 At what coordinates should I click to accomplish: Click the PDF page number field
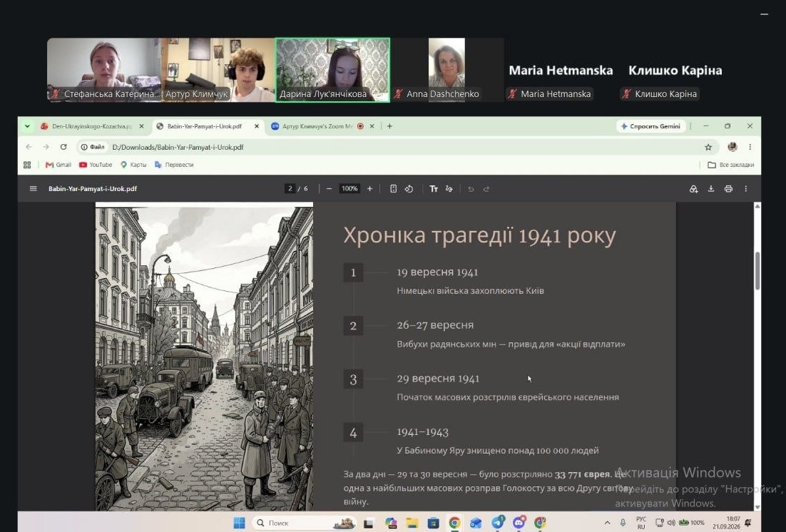[x=290, y=188]
